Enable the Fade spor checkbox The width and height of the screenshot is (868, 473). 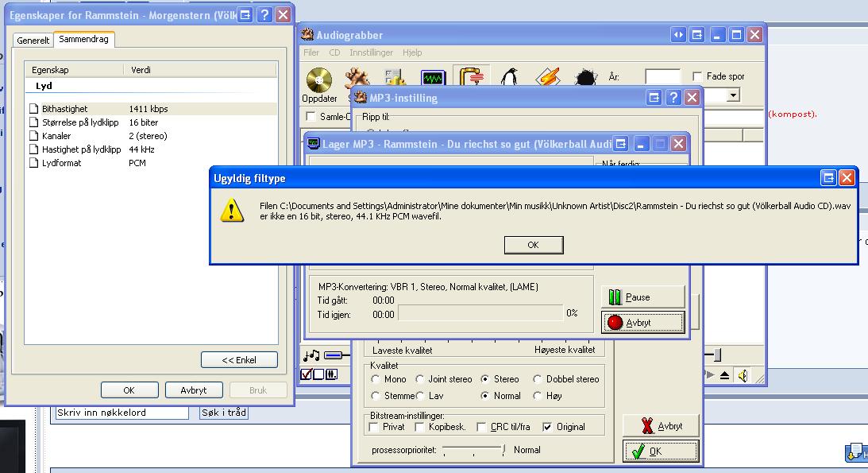tap(697, 76)
